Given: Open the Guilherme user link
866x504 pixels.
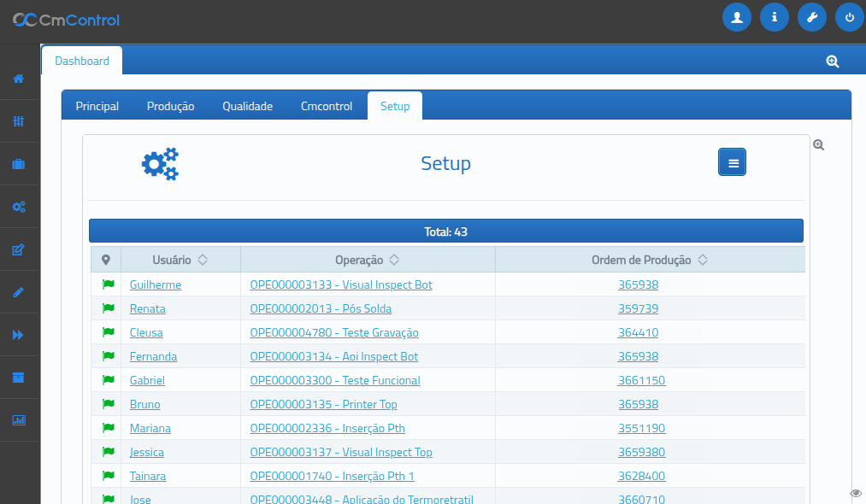Looking at the screenshot, I should (x=156, y=284).
